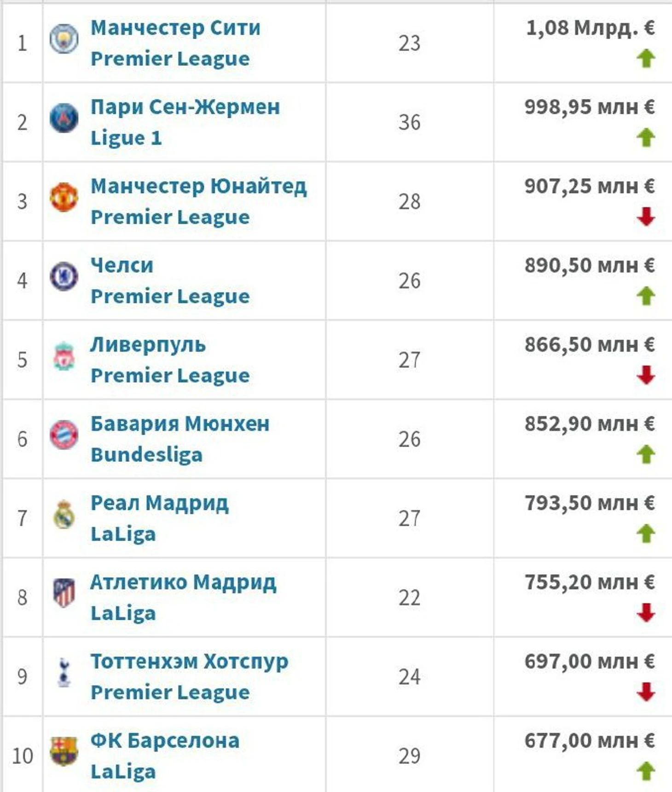Open LaLiga link under ФК Барселона
672x792 pixels.
[x=123, y=772]
